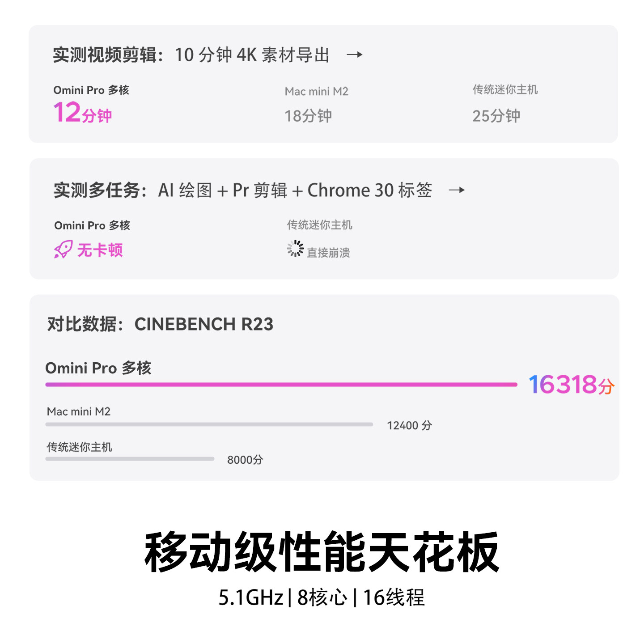Select the pink Omini Pro benchmark bar
This screenshot has height=644, width=644.
coord(281,384)
